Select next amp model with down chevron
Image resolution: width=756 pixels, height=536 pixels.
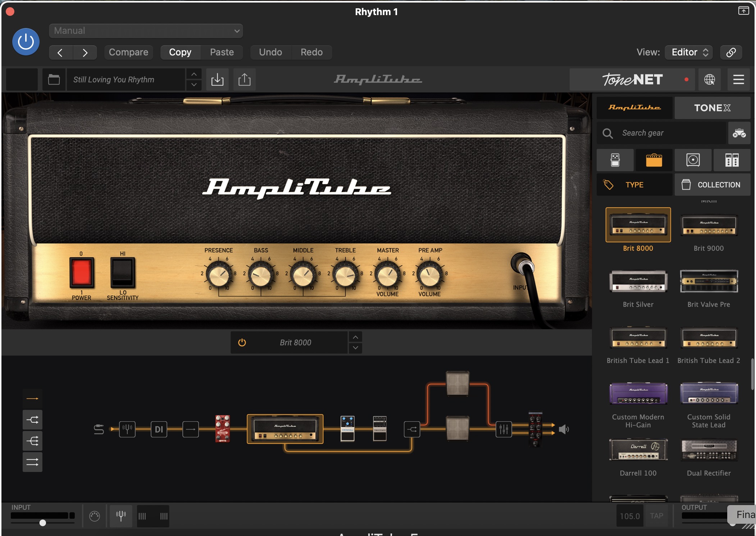tap(355, 348)
